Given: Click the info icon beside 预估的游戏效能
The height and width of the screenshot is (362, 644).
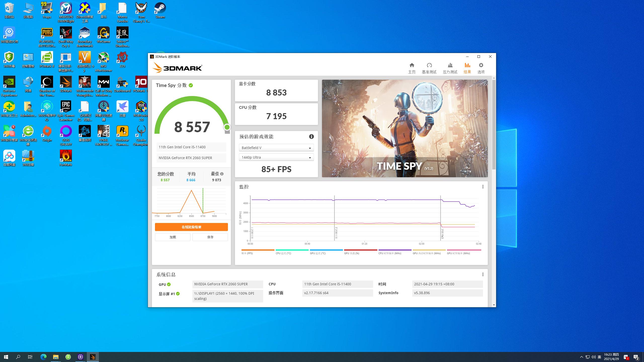Looking at the screenshot, I should (x=311, y=137).
